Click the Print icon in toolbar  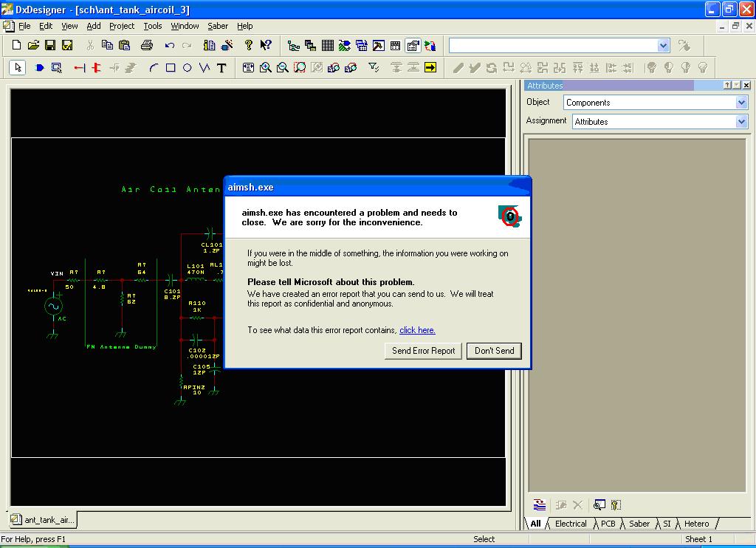click(146, 46)
